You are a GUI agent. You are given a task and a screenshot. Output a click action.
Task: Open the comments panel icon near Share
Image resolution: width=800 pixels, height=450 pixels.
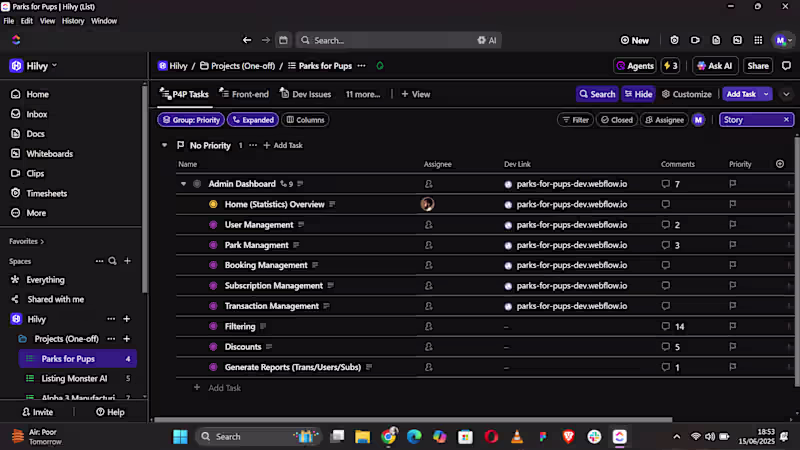(x=786, y=66)
